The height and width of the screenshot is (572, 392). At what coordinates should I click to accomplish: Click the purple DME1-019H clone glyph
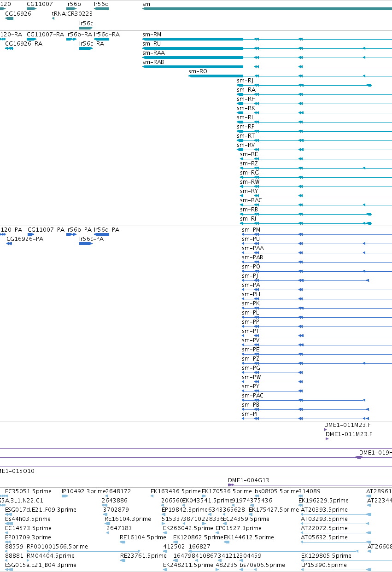(x=359, y=457)
